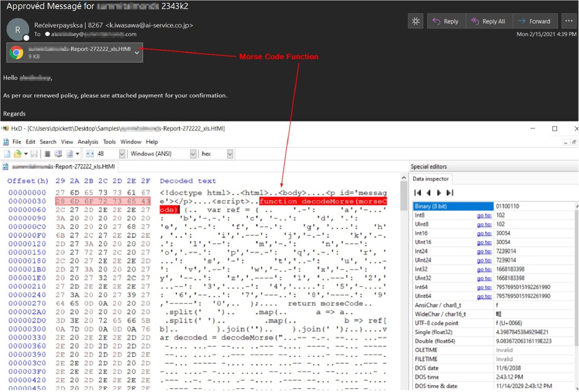
Task: Click the 'go to:' link for UInt64
Action: [x=484, y=296]
